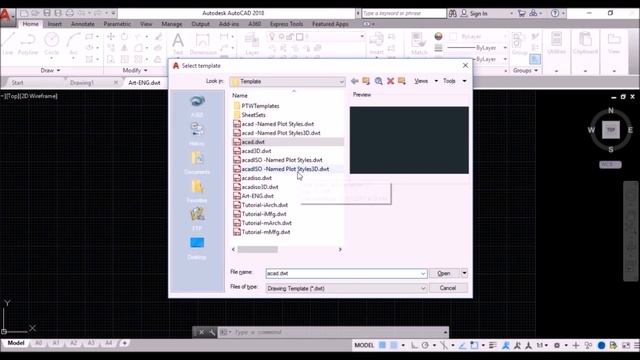
Task: Open the arrow next to Open button
Action: click(464, 273)
